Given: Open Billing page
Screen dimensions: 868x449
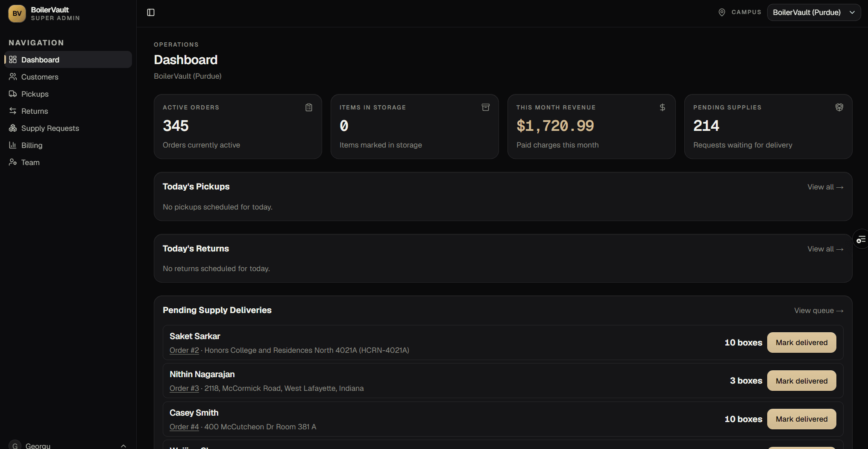Looking at the screenshot, I should 68,145.
